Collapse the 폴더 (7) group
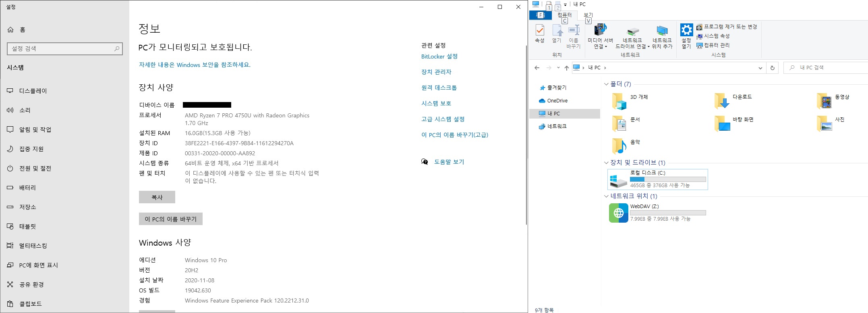 pos(606,84)
